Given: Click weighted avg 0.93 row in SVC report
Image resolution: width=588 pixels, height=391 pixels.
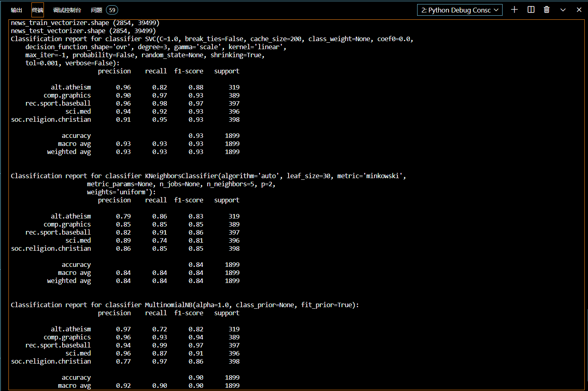Looking at the screenshot, I should [143, 152].
